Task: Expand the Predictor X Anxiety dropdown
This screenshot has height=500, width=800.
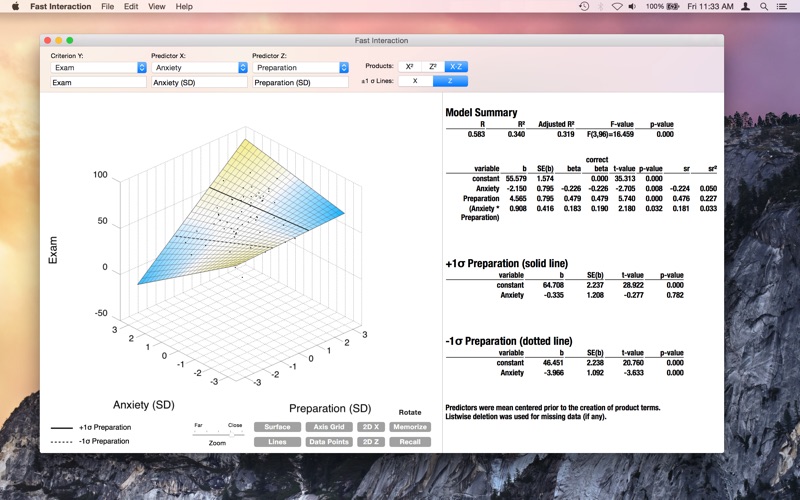Action: tap(199, 67)
